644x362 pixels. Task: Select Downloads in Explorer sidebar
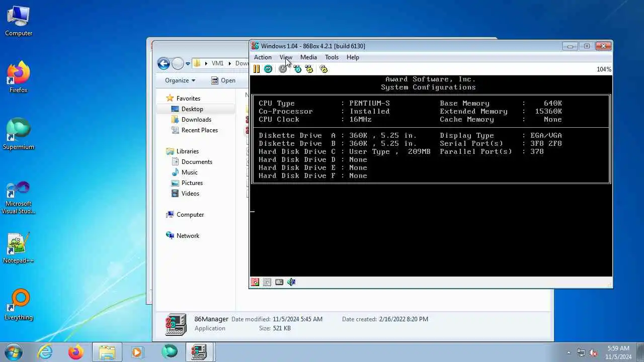[191, 120]
